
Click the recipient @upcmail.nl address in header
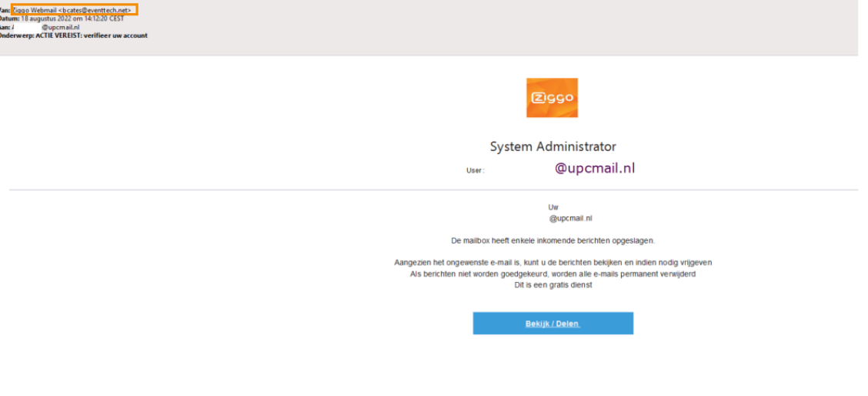(x=60, y=27)
